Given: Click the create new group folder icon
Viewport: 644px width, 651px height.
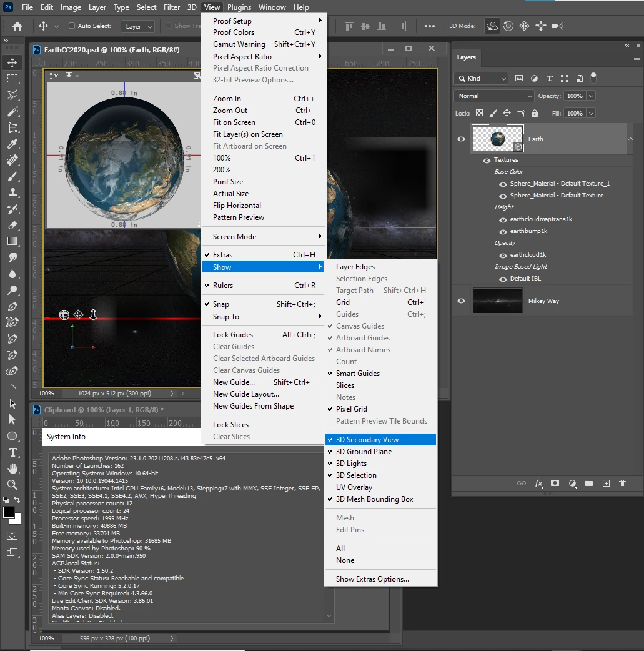Looking at the screenshot, I should point(589,484).
